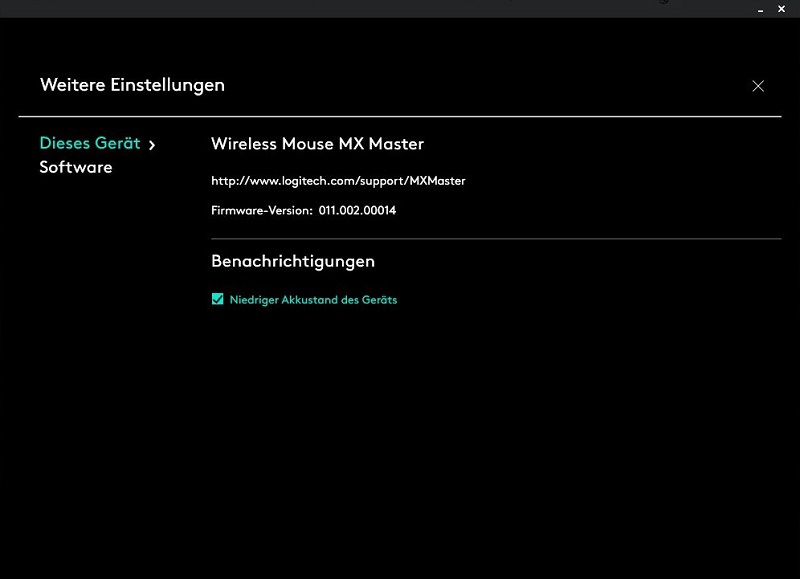Close the application window in title bar

(781, 9)
